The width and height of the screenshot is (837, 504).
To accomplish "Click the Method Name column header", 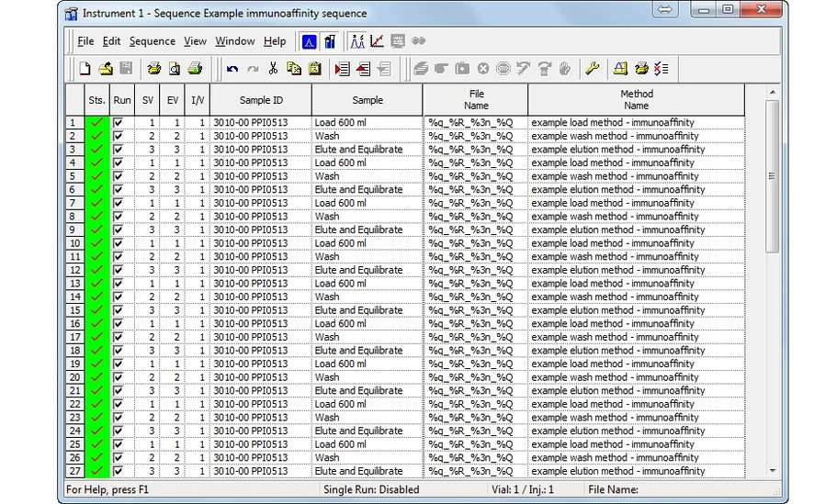I will pyautogui.click(x=637, y=100).
